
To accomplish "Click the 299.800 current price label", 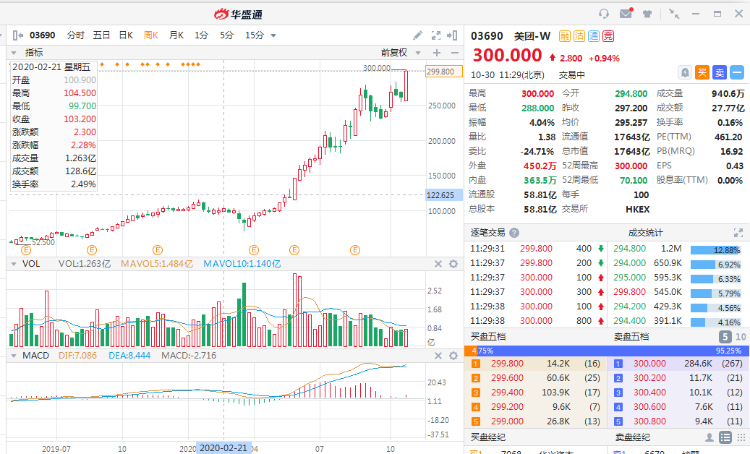I will point(443,72).
